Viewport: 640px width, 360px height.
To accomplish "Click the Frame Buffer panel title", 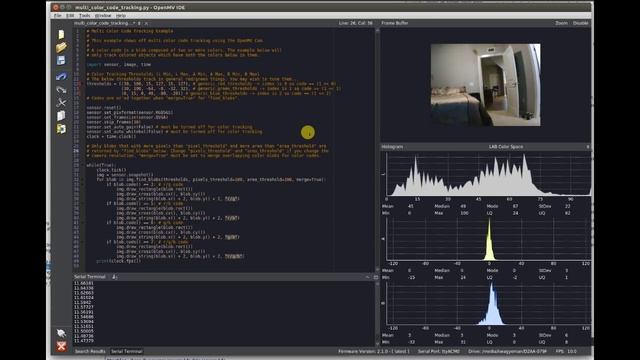I will point(394,23).
